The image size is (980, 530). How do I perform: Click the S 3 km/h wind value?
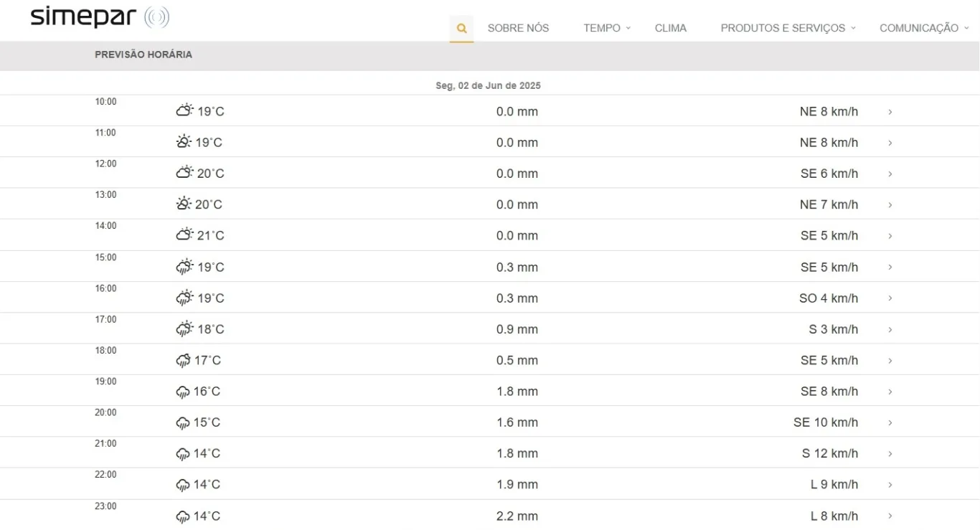834,329
